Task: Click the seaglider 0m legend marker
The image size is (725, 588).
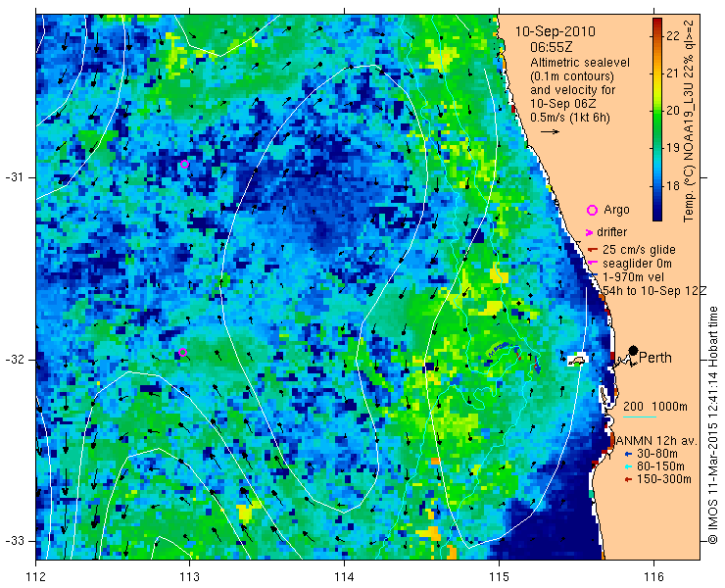Action: [593, 264]
